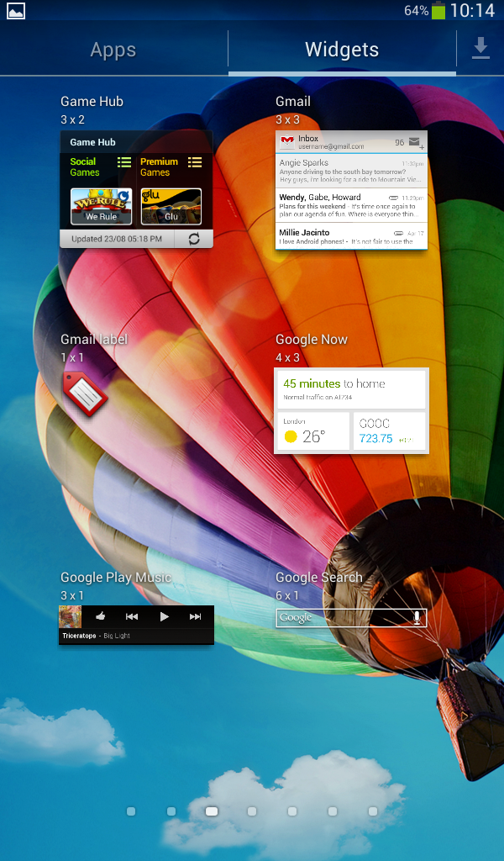Tap the Google Search input box
This screenshot has height=861, width=504.
pyautogui.click(x=340, y=618)
